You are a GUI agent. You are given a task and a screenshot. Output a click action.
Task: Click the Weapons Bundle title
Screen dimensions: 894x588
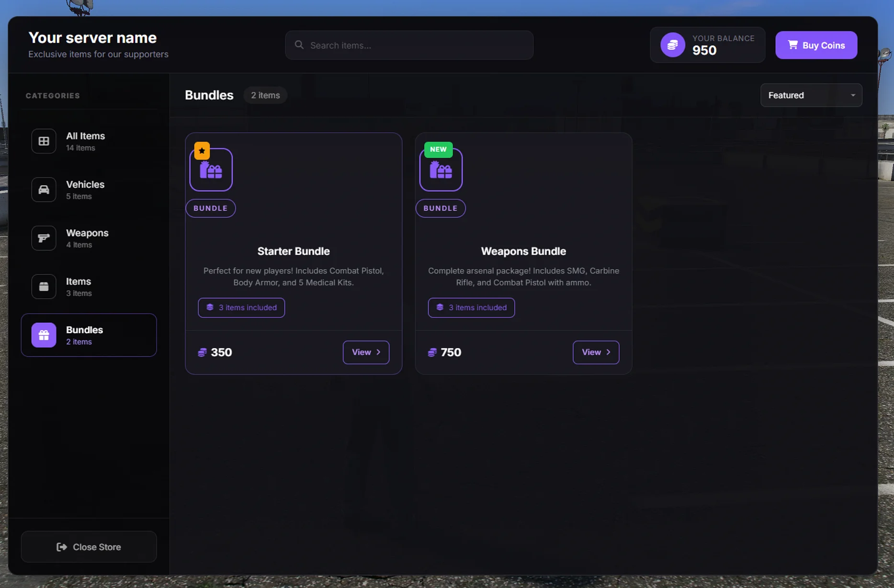click(x=523, y=251)
